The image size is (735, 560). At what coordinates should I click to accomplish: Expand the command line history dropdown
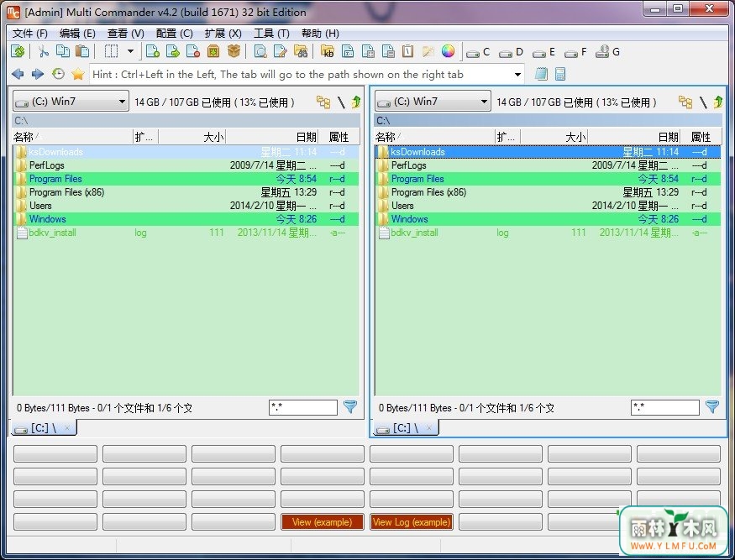click(517, 75)
